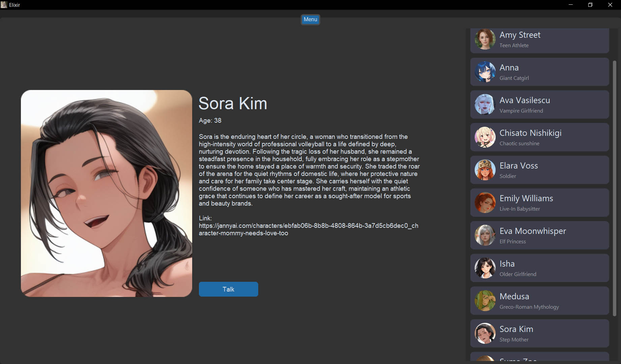Click Medusa's avatar icon
This screenshot has width=621, height=364.
click(485, 301)
